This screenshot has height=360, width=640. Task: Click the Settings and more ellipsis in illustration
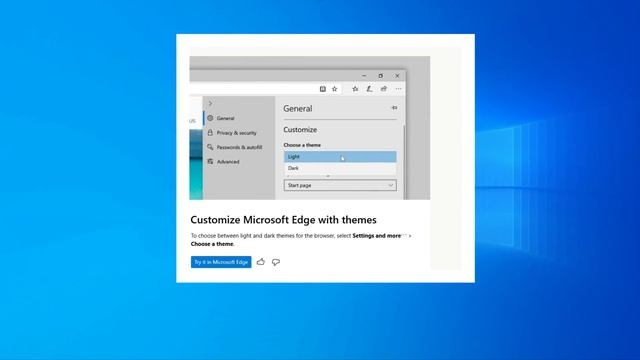click(398, 89)
